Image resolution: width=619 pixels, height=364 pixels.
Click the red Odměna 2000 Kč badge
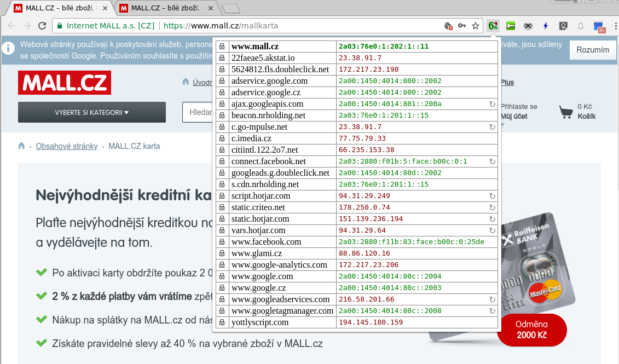(532, 330)
